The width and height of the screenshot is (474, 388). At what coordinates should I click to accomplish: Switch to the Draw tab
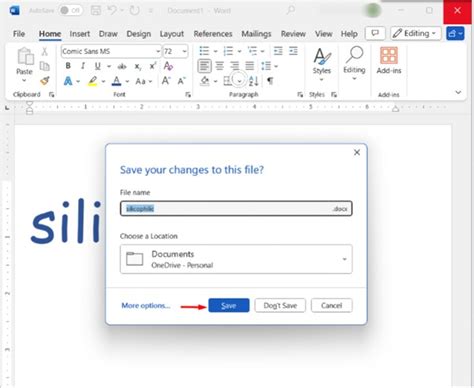108,34
